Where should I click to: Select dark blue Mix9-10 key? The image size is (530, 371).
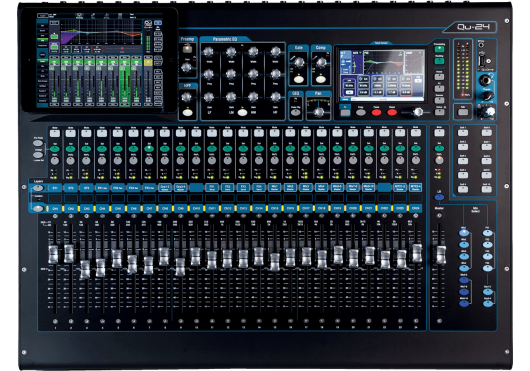pos(464,303)
